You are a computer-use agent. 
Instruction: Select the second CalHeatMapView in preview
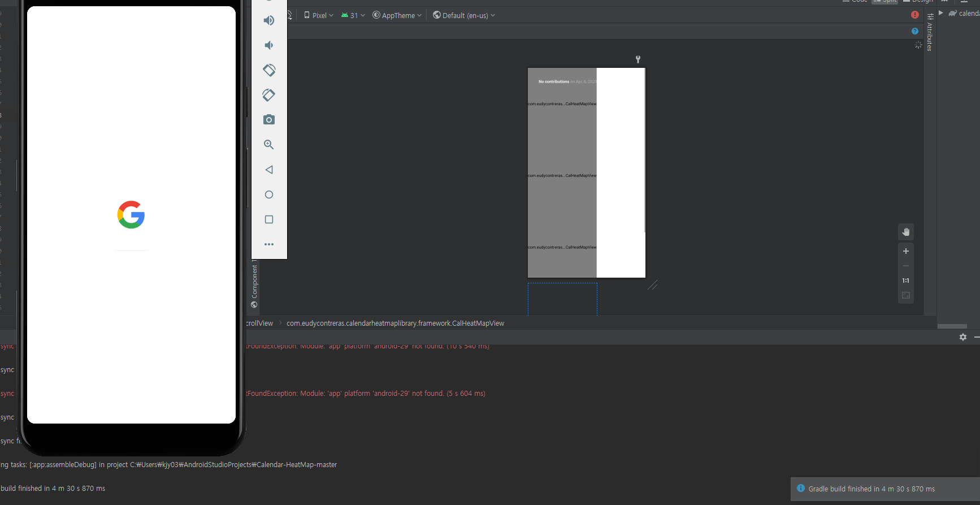click(562, 176)
